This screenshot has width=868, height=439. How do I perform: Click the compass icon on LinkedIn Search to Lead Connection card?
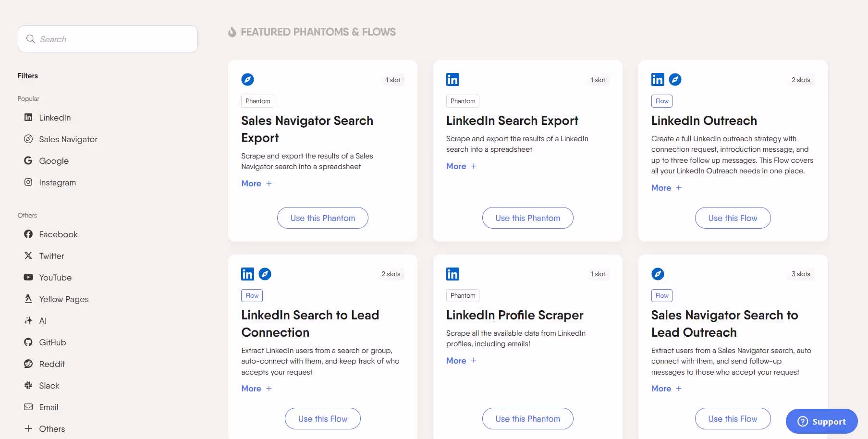(265, 274)
